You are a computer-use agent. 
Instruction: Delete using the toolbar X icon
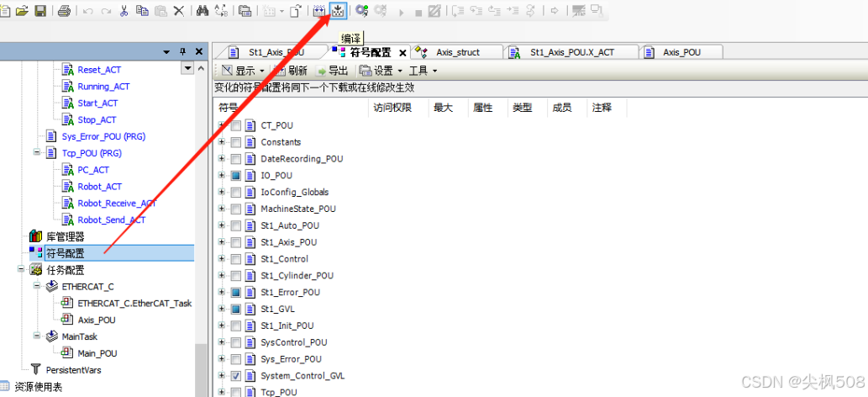179,11
